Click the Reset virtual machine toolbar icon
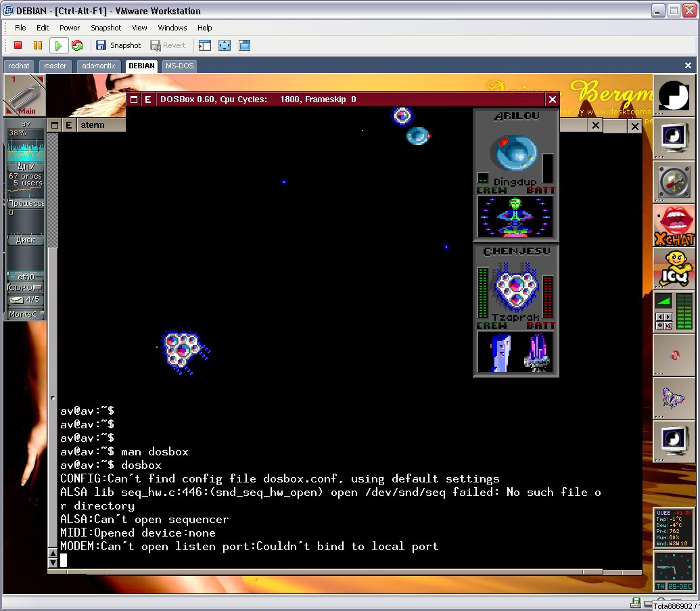Image resolution: width=700 pixels, height=611 pixels. 77,45
